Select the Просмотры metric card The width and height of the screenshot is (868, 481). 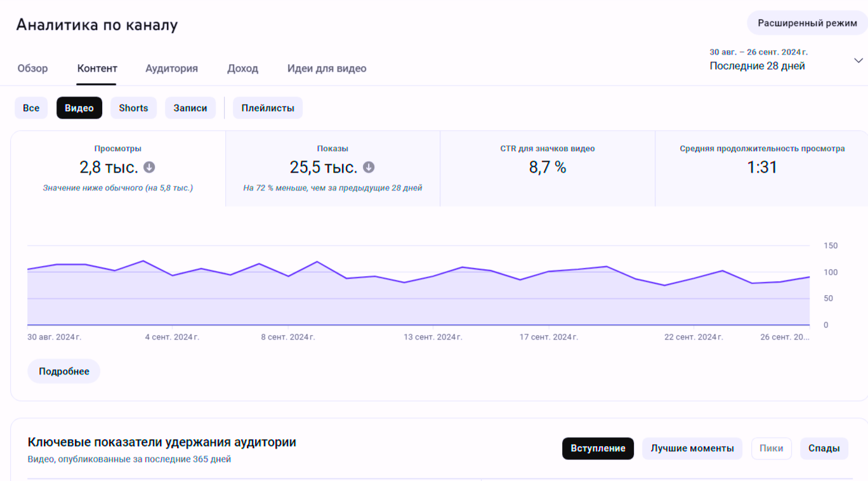click(x=118, y=168)
